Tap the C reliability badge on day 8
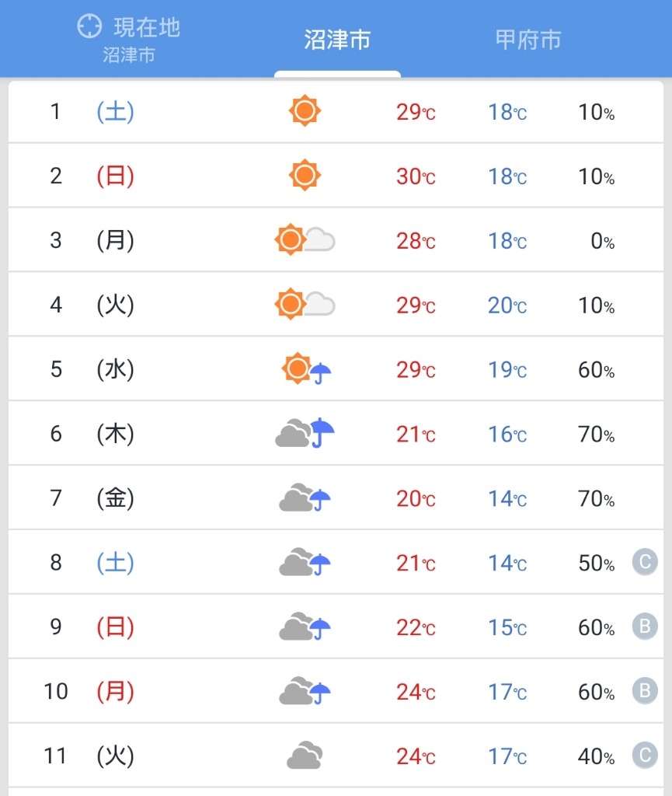Image resolution: width=672 pixels, height=796 pixels. pos(645,562)
